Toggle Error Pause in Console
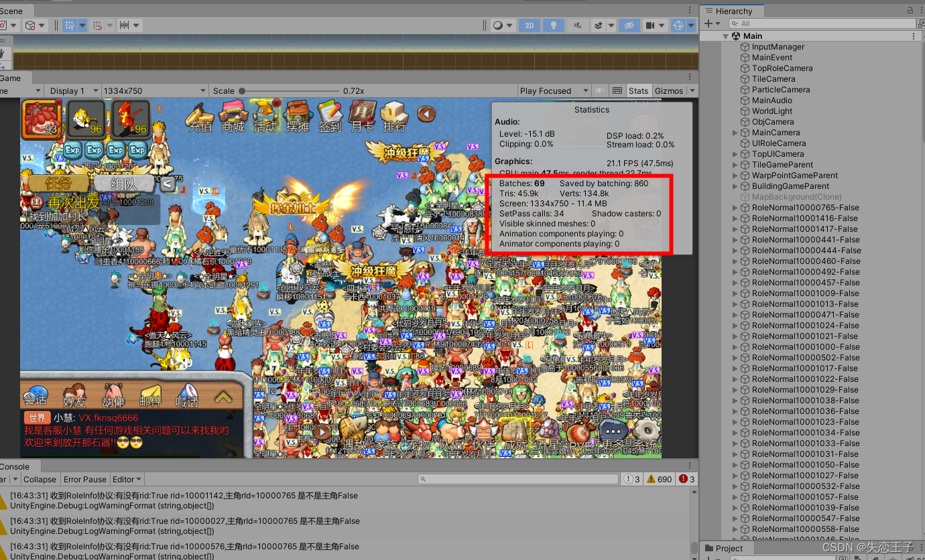The image size is (925, 560). click(84, 479)
